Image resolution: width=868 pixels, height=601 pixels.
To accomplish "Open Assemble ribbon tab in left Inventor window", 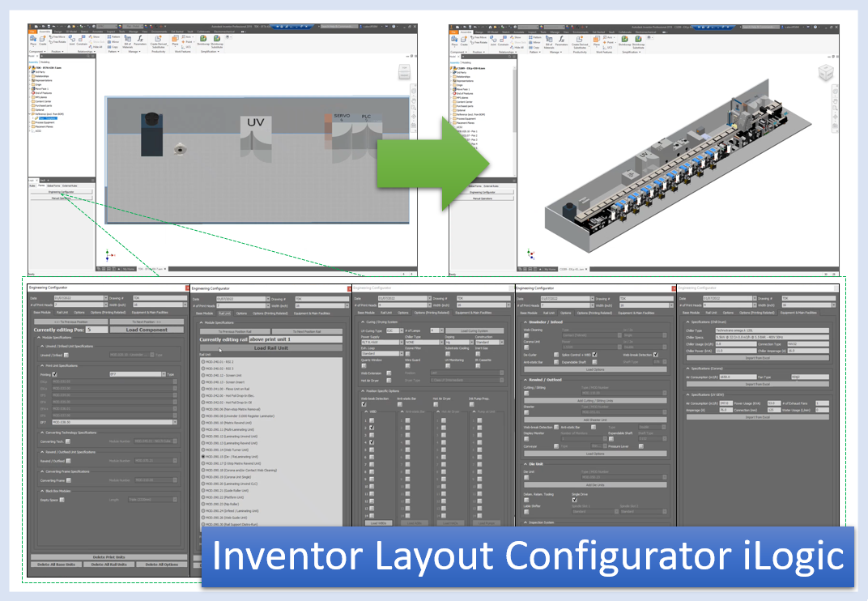I will (x=45, y=32).
